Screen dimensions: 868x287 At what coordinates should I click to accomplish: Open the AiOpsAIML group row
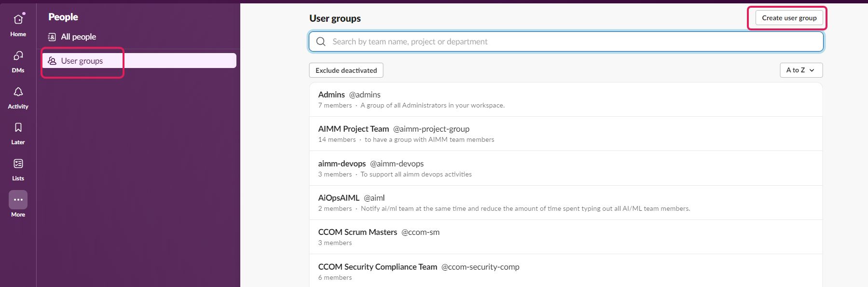coord(566,203)
